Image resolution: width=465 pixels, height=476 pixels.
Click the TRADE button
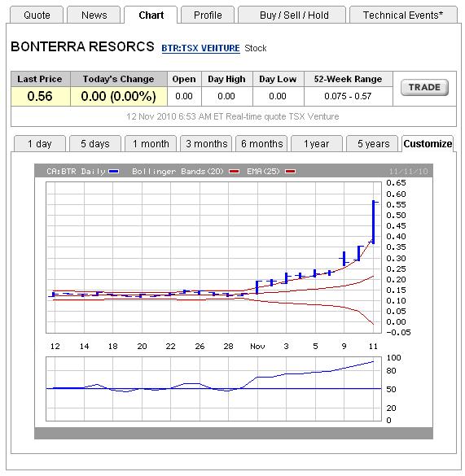point(424,87)
